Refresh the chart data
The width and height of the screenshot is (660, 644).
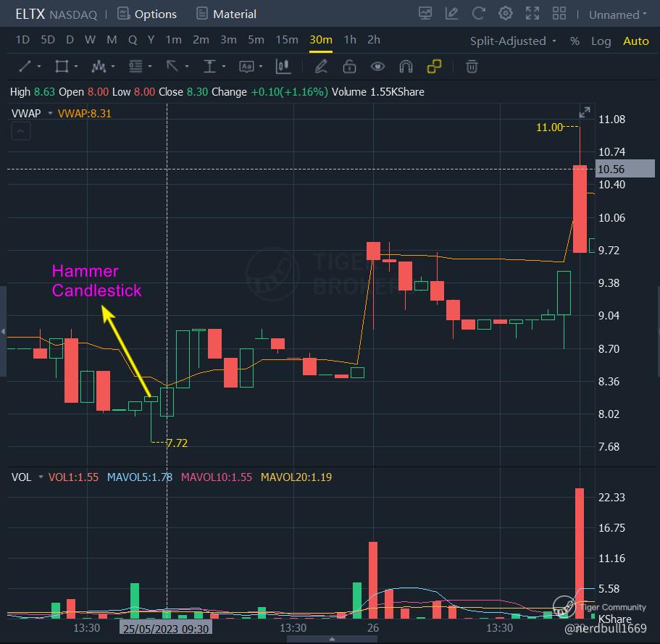pyautogui.click(x=479, y=14)
